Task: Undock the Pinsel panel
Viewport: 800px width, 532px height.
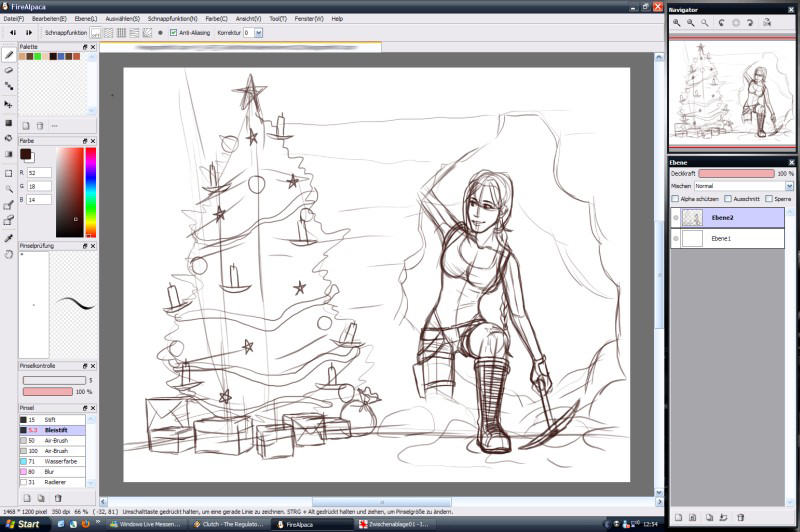Action: pos(85,408)
